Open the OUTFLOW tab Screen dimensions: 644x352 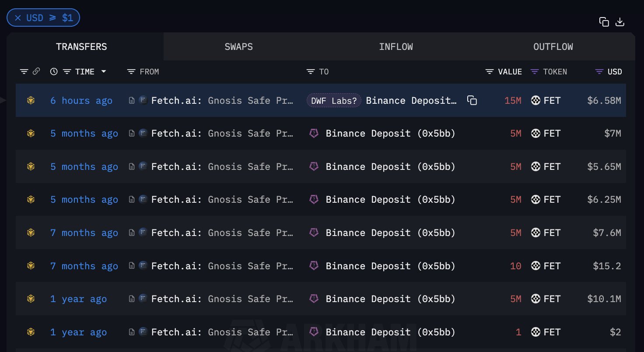pyautogui.click(x=553, y=46)
